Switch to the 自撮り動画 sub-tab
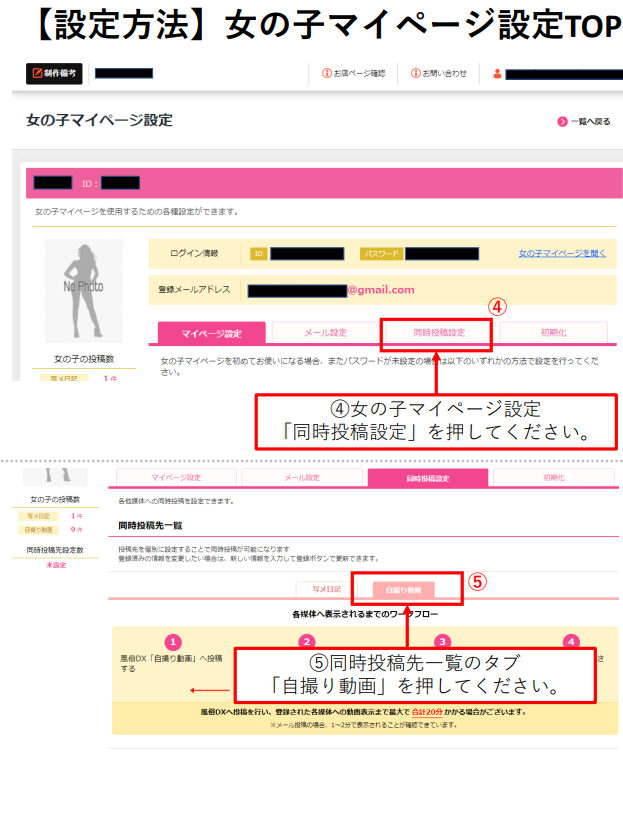This screenshot has width=623, height=813. pyautogui.click(x=404, y=590)
